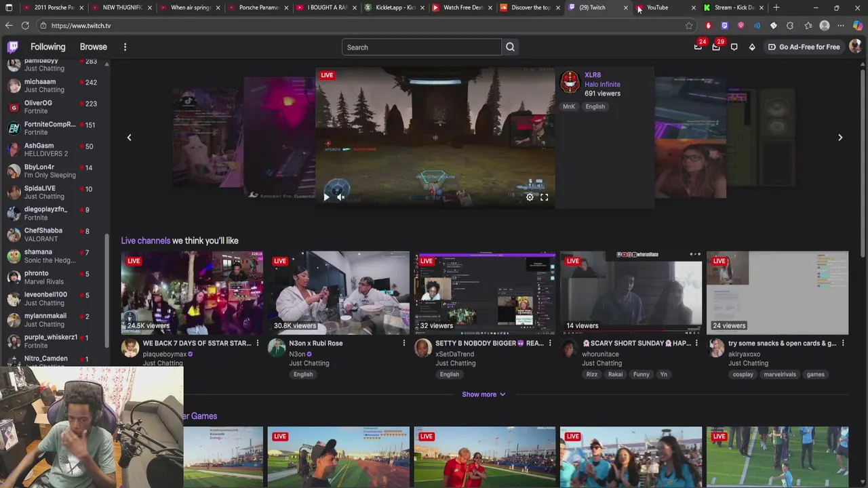Go back in browser history

tap(9, 26)
